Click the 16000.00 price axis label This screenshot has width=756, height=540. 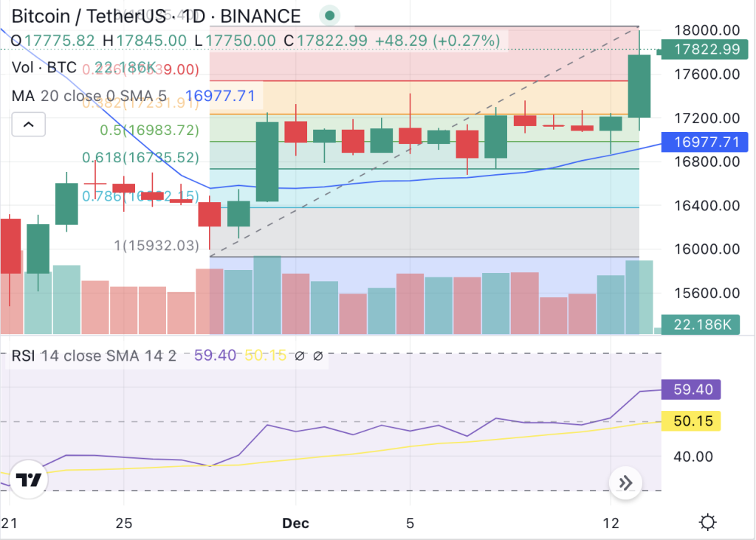pos(707,249)
